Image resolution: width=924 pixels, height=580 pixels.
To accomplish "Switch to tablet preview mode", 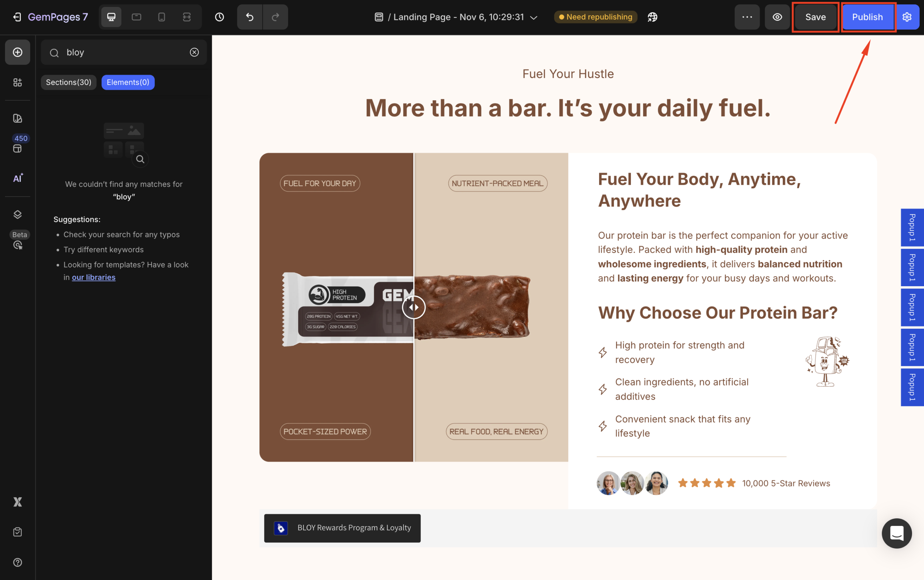I will (x=136, y=17).
